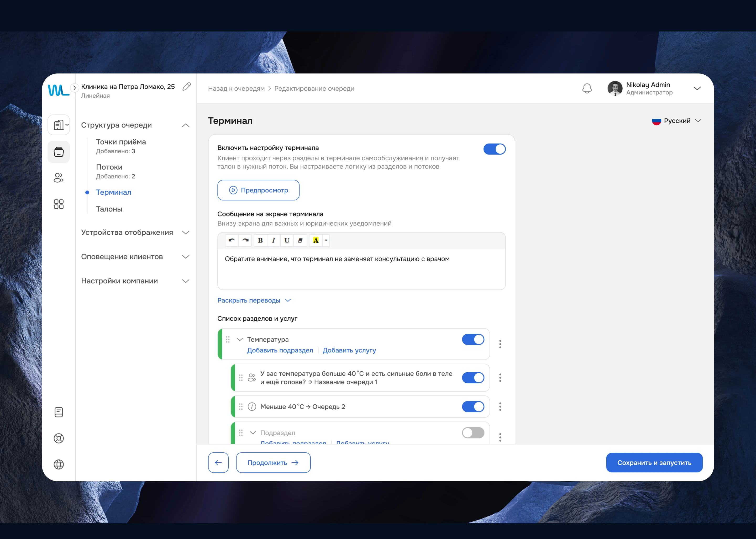Click the eraser clear-formatting icon

(300, 240)
